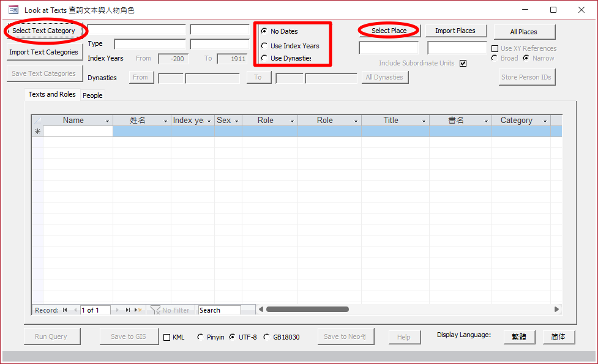Click the form icon in title bar
The height and width of the screenshot is (364, 598).
(13, 10)
